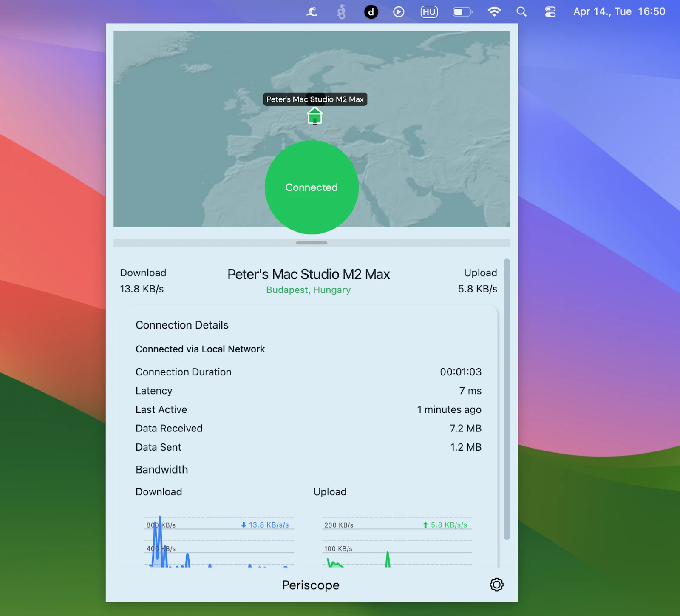The width and height of the screenshot is (680, 616).
Task: Toggle the connection using the Connected button
Action: 312,187
